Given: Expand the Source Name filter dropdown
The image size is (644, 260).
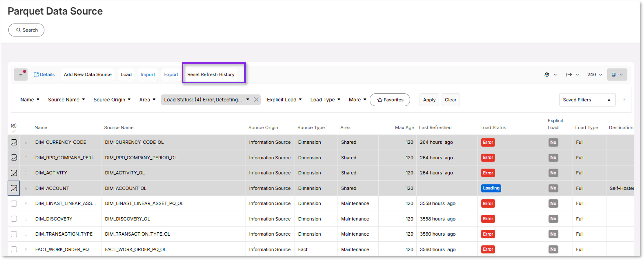Looking at the screenshot, I should [66, 100].
